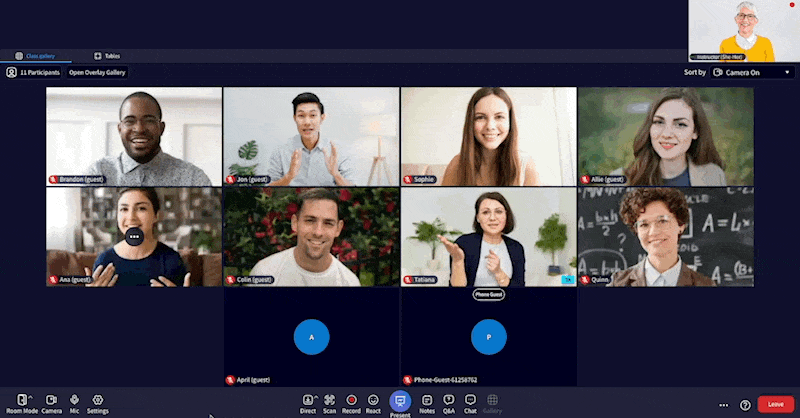Image resolution: width=800 pixels, height=418 pixels.
Task: Open the more options ellipsis menu
Action: tap(724, 405)
